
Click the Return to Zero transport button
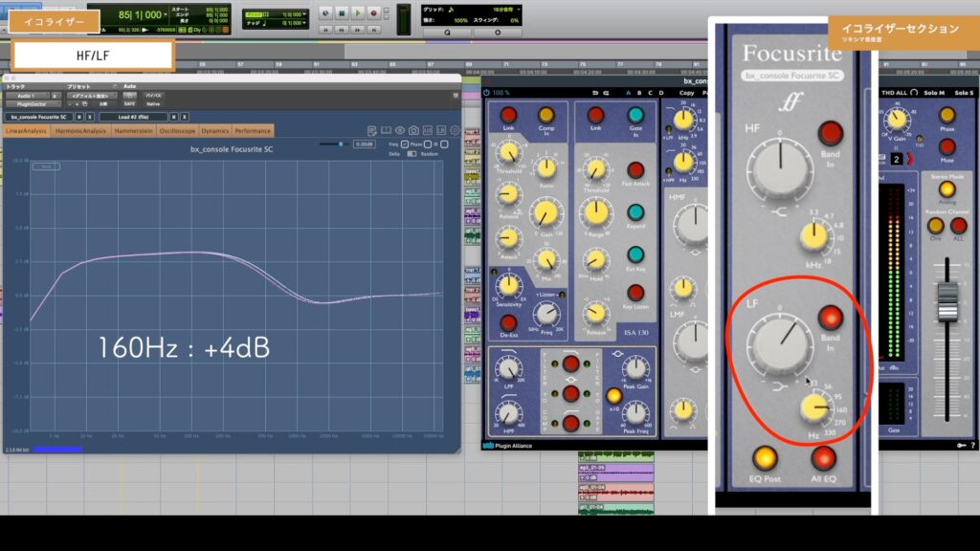pos(325,30)
